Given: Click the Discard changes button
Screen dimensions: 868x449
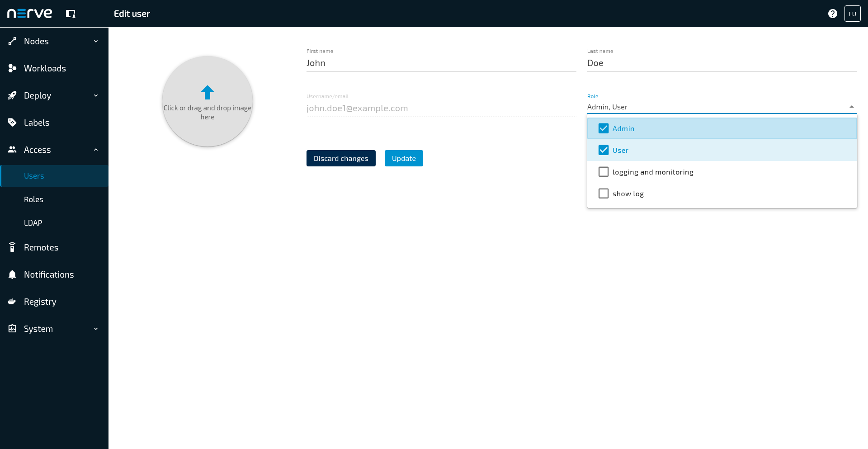Looking at the screenshot, I should (x=341, y=158).
